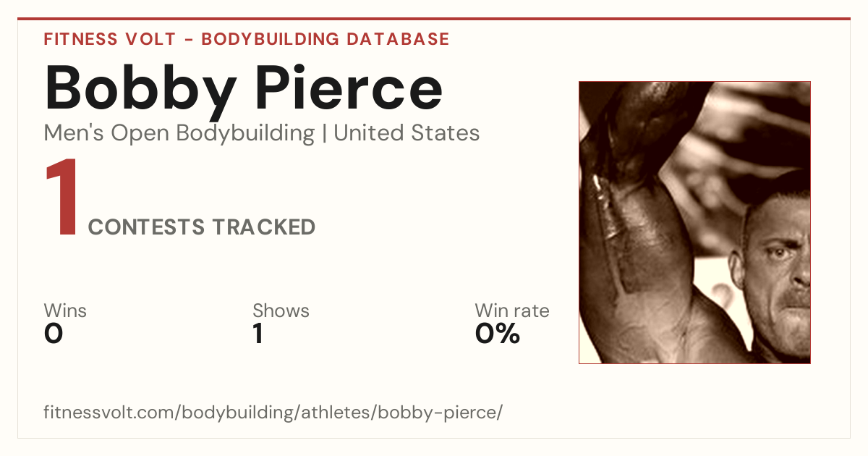Click the United States country label
Image resolution: width=868 pixels, height=456 pixels.
[x=407, y=134]
